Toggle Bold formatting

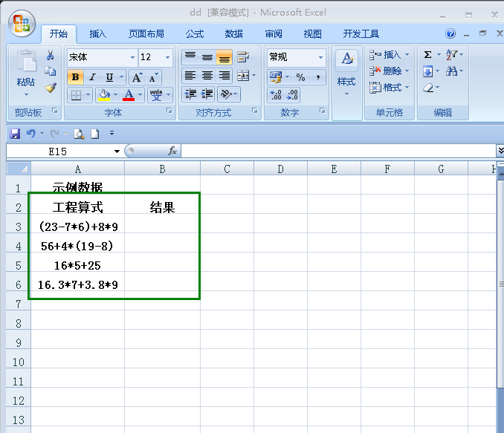75,76
